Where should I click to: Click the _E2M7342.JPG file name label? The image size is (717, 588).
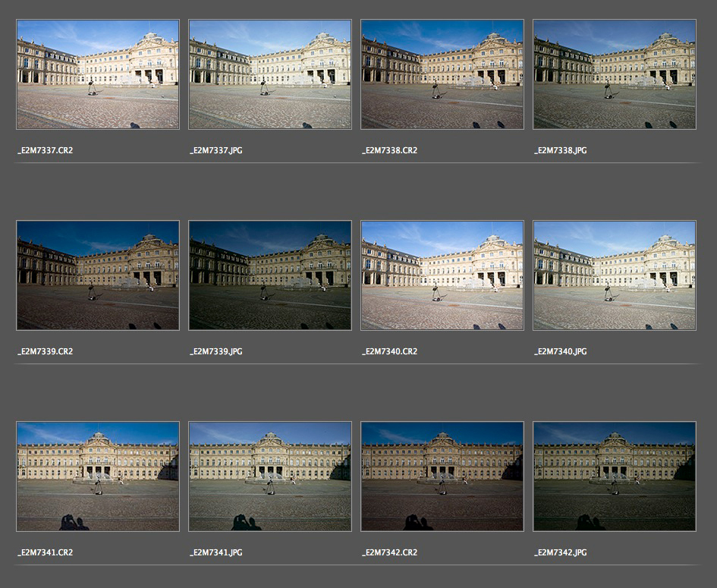[x=560, y=552]
